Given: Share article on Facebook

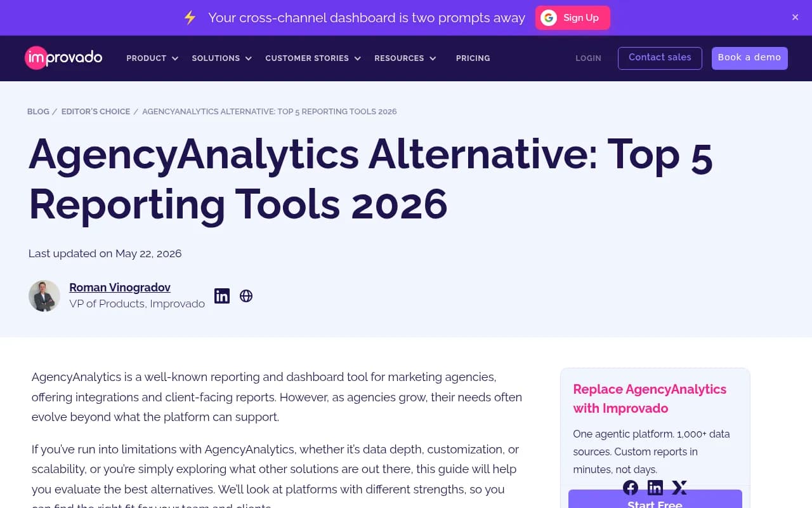Looking at the screenshot, I should pos(631,488).
